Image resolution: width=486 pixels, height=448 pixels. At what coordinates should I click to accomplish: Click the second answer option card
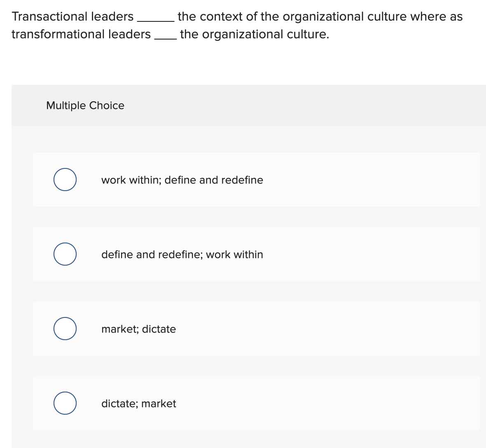click(x=257, y=254)
